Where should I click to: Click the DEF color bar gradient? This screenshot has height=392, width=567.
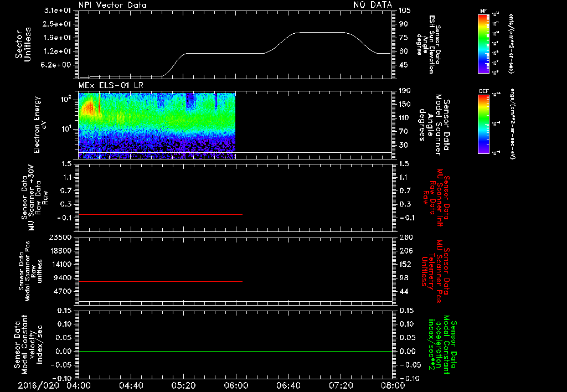click(483, 124)
